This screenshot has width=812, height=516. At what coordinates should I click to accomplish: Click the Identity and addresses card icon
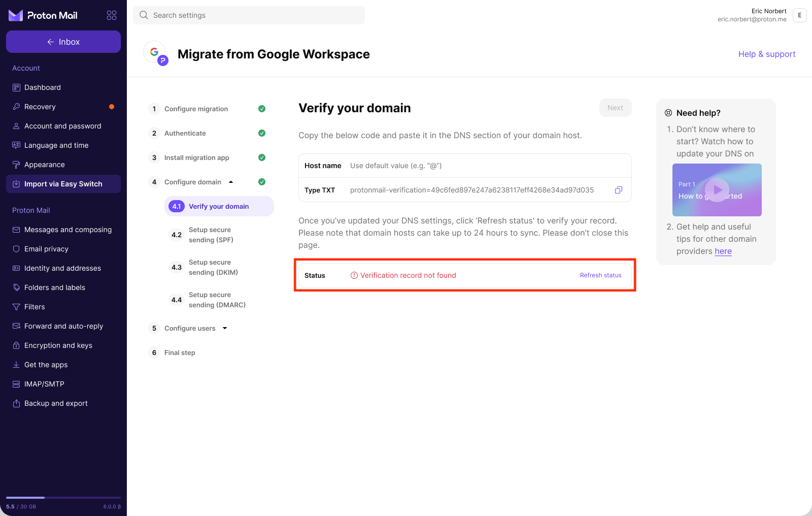16,268
